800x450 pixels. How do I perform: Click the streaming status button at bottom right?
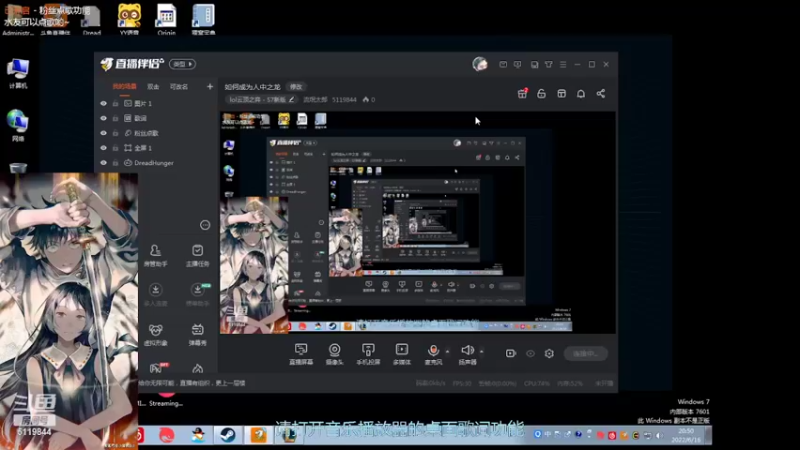coord(586,353)
